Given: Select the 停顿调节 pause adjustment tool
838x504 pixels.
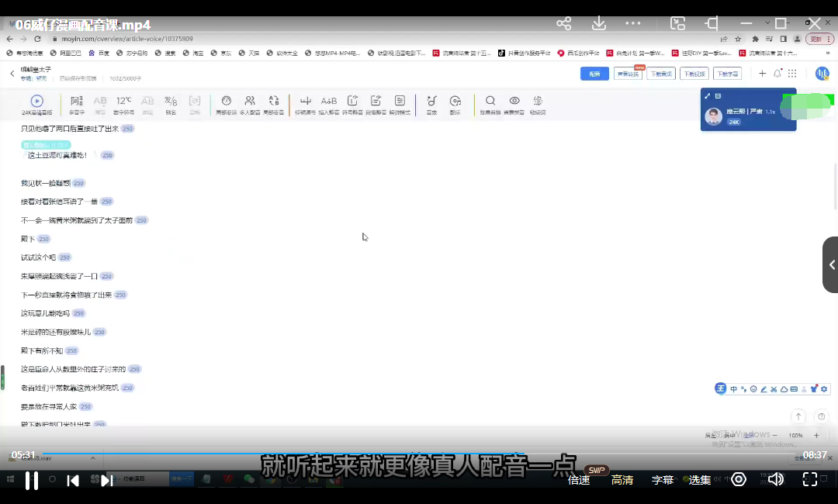Looking at the screenshot, I should (305, 105).
